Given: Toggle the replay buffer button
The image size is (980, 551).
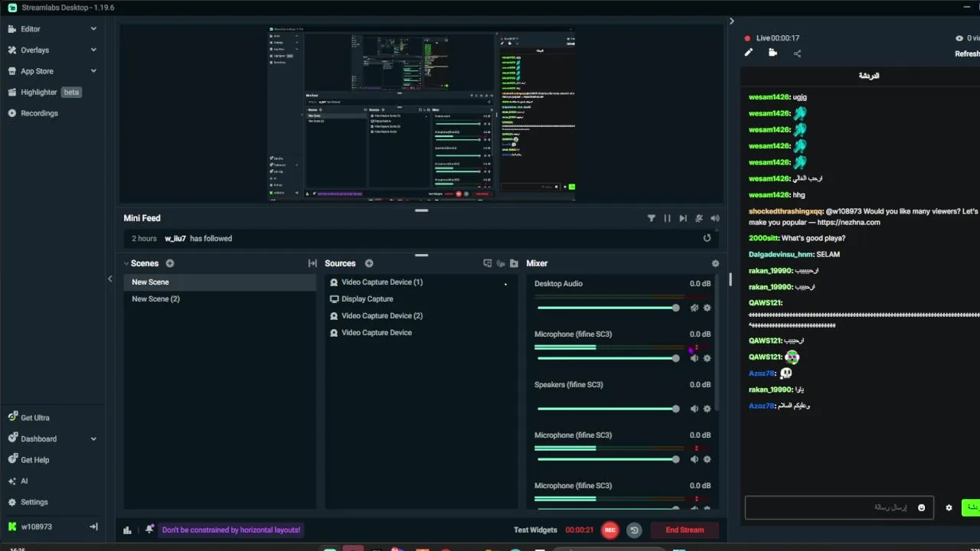Looking at the screenshot, I should coord(634,530).
